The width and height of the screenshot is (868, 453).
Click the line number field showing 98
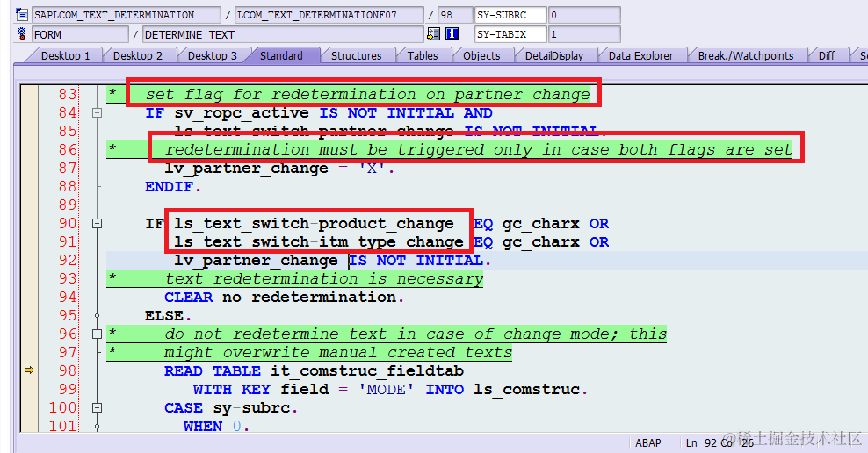(455, 15)
